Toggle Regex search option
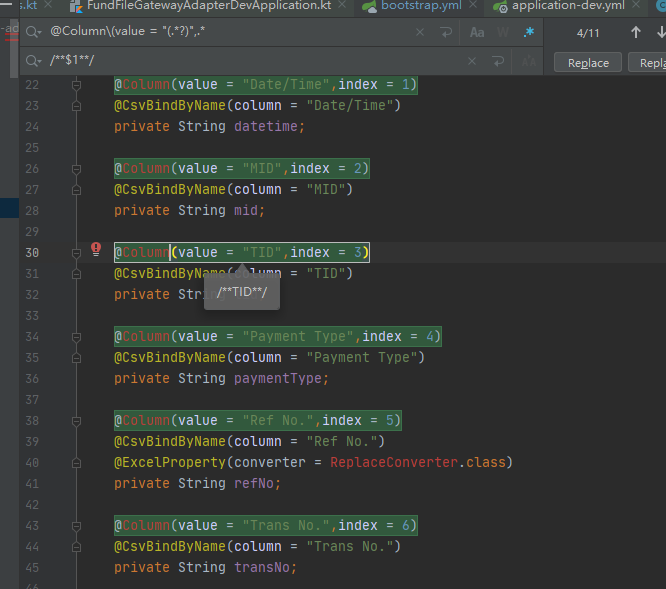Image resolution: width=666 pixels, height=589 pixels. click(x=528, y=32)
